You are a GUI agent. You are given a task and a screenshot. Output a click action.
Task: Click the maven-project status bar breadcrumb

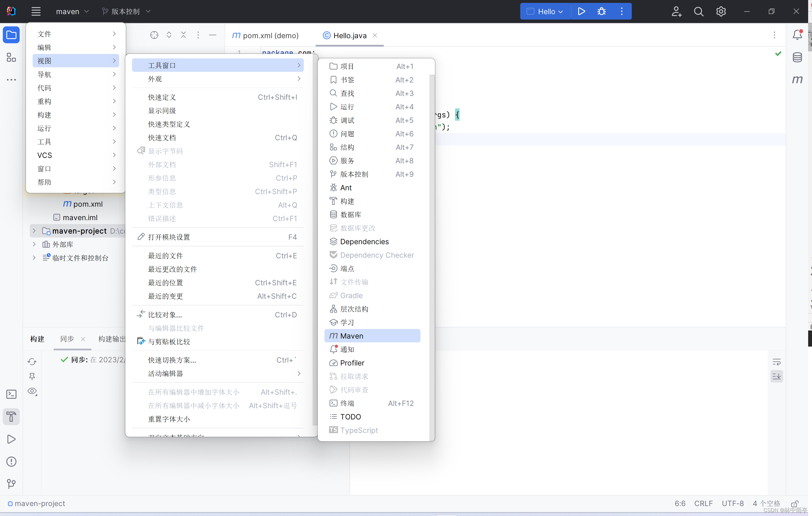[x=37, y=503]
